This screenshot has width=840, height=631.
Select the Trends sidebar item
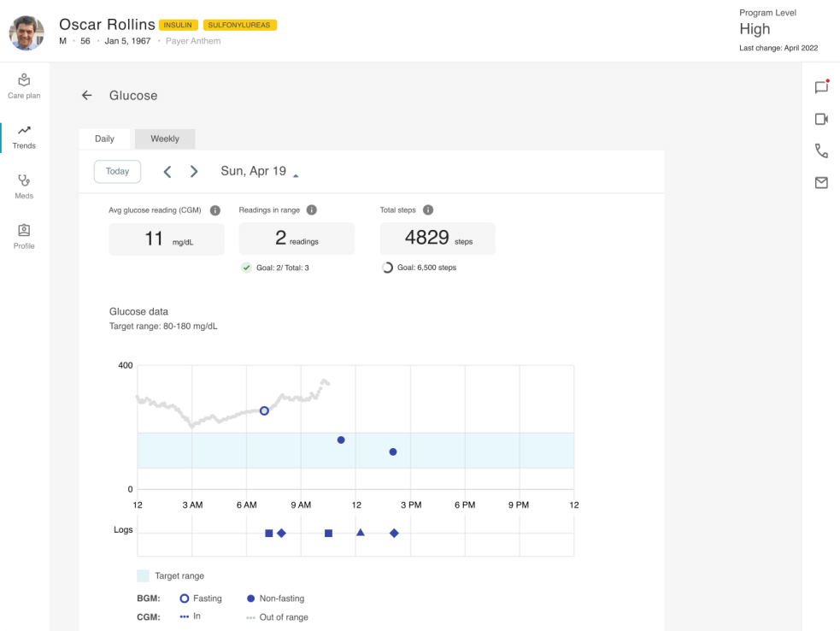pos(24,138)
